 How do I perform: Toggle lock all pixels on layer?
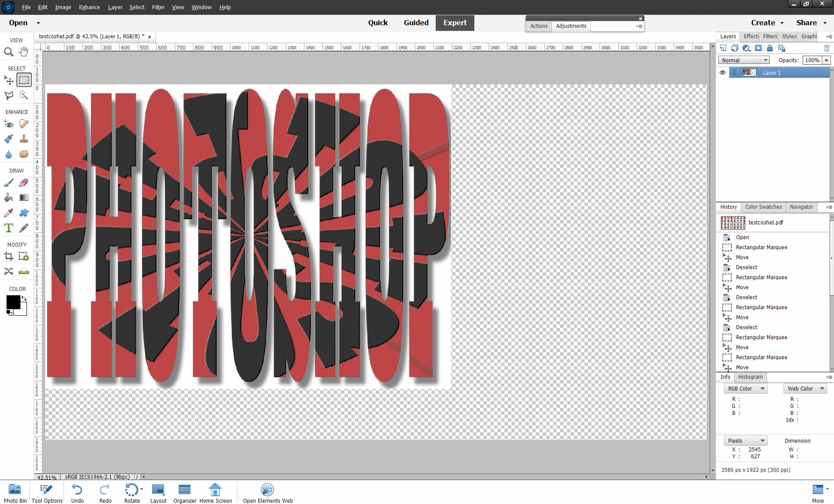(770, 48)
